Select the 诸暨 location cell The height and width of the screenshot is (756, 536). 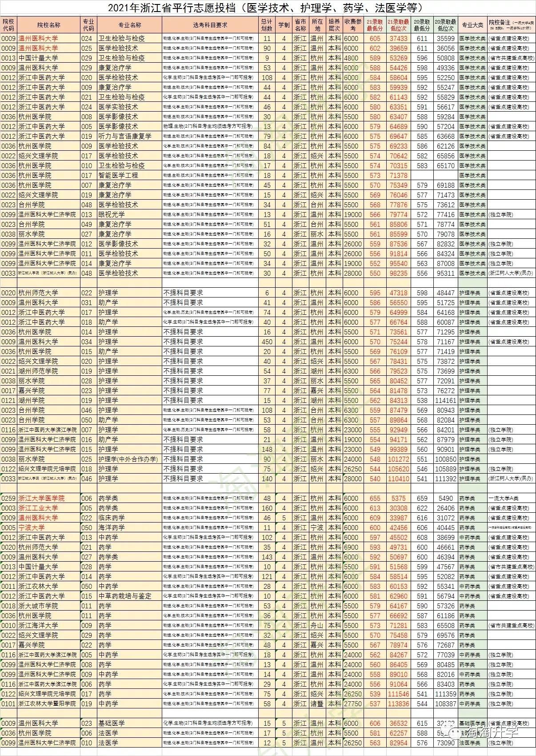317,704
